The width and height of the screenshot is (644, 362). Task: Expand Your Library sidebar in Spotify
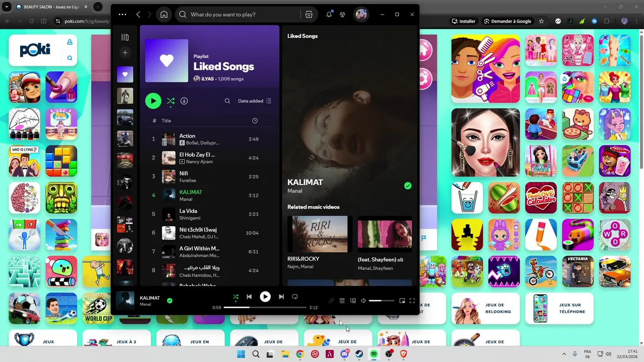pyautogui.click(x=125, y=37)
